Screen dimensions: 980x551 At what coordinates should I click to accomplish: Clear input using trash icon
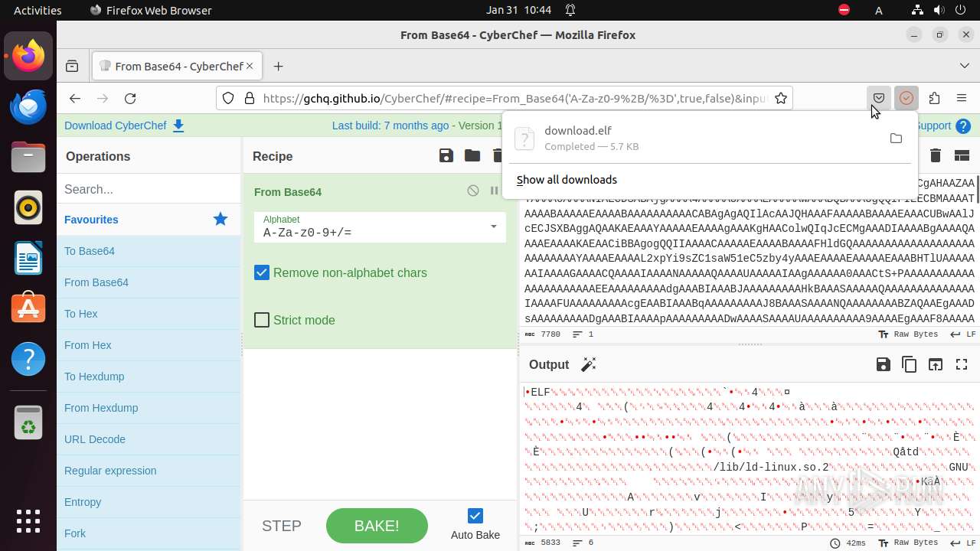click(x=936, y=156)
